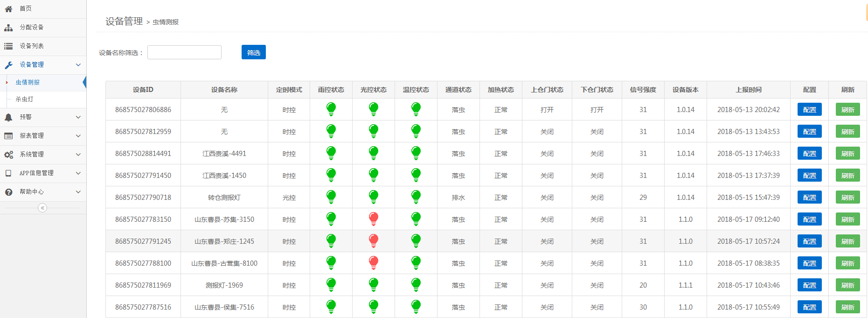Click the 帮助中心 question mark icon
The image size is (868, 318).
tap(8, 192)
